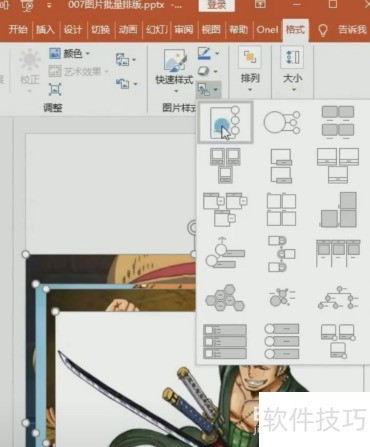Viewport: 370px width, 447px height.
Task: Expand the 大小 size options
Action: click(292, 69)
